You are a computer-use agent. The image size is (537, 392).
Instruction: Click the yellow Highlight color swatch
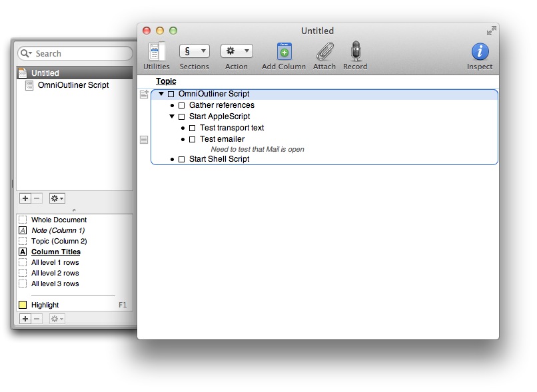(x=23, y=305)
